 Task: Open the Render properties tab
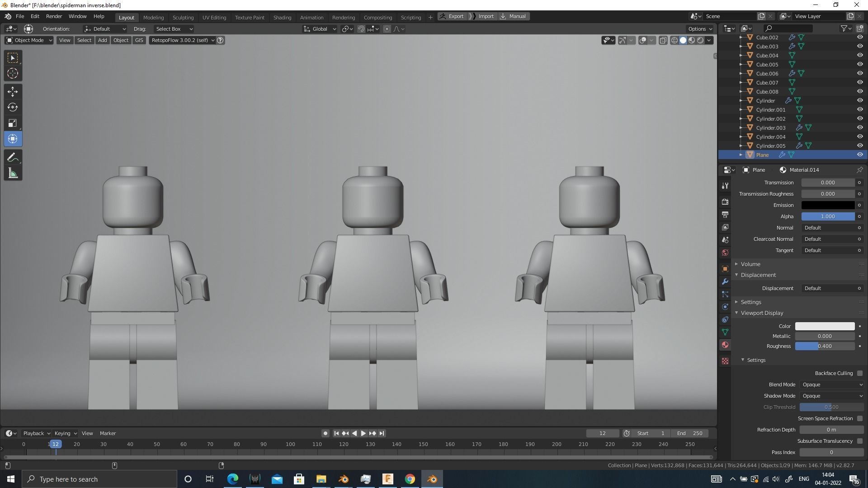coord(725,202)
